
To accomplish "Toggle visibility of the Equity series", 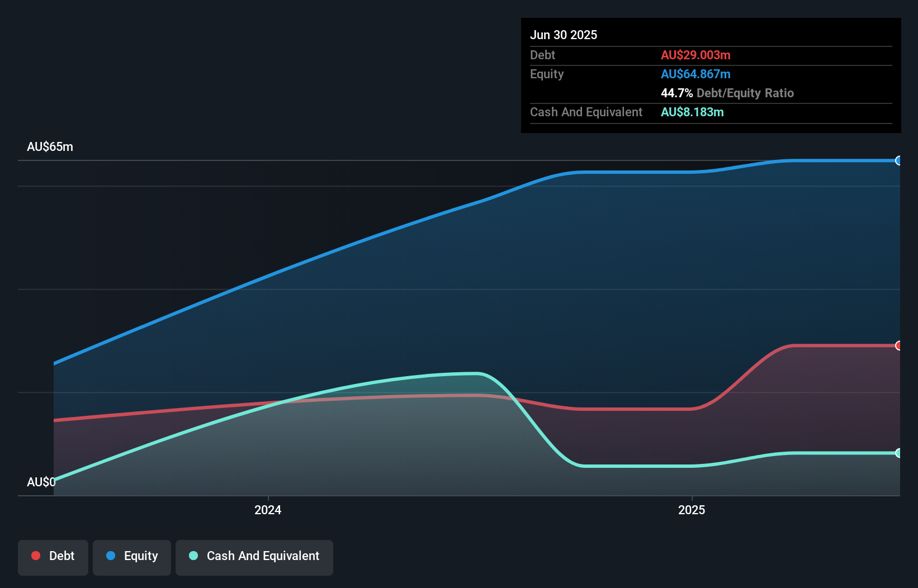I will coord(131,557).
